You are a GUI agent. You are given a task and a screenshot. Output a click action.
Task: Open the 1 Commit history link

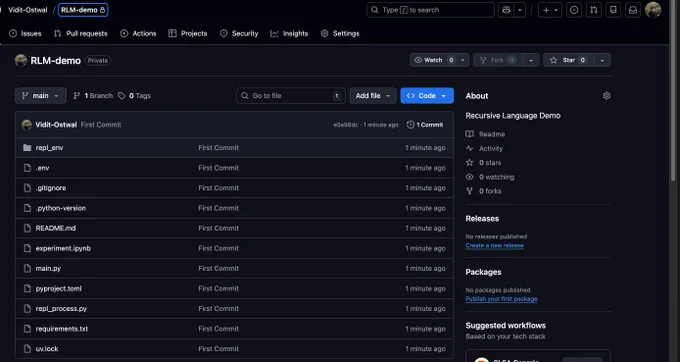425,125
